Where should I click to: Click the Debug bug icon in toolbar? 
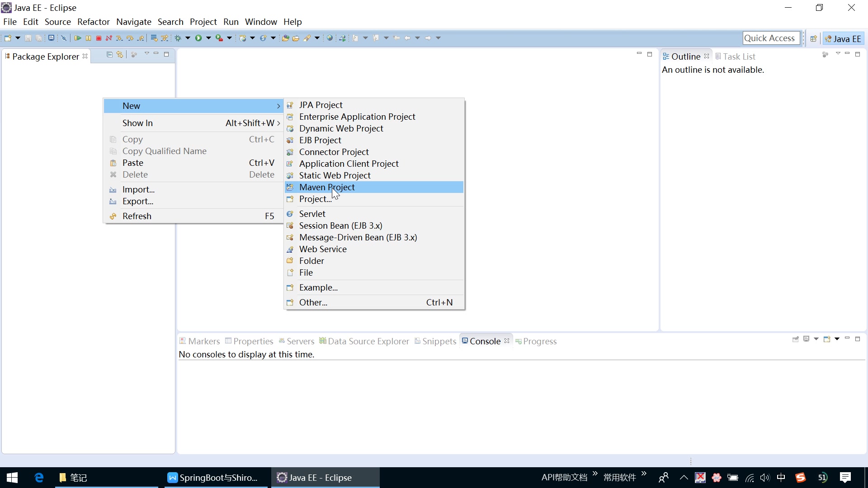pyautogui.click(x=178, y=38)
